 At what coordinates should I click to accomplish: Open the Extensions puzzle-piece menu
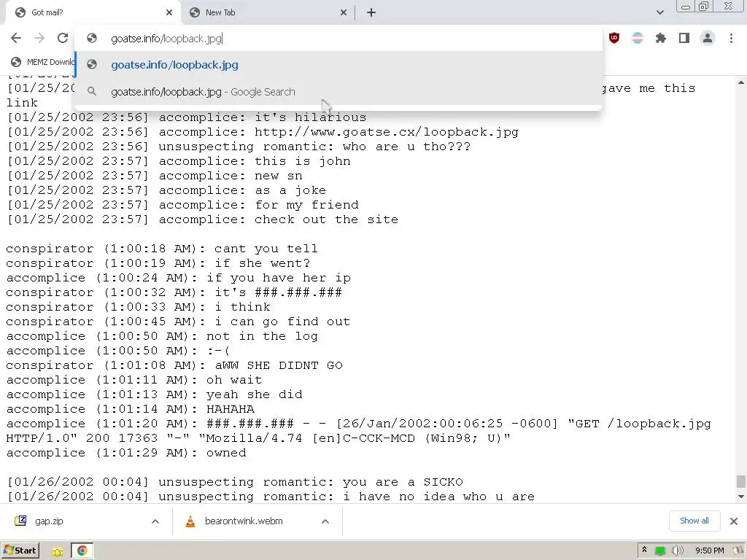coord(661,38)
